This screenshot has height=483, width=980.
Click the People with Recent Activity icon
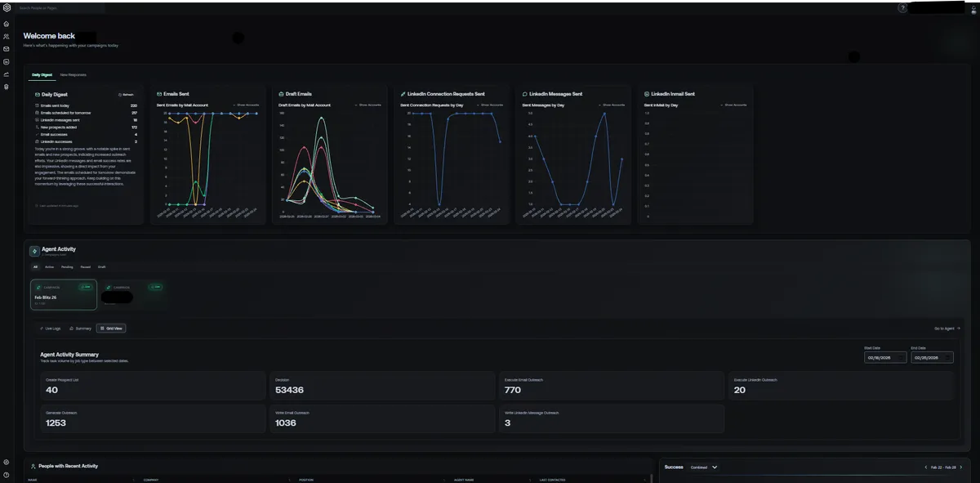[33, 466]
